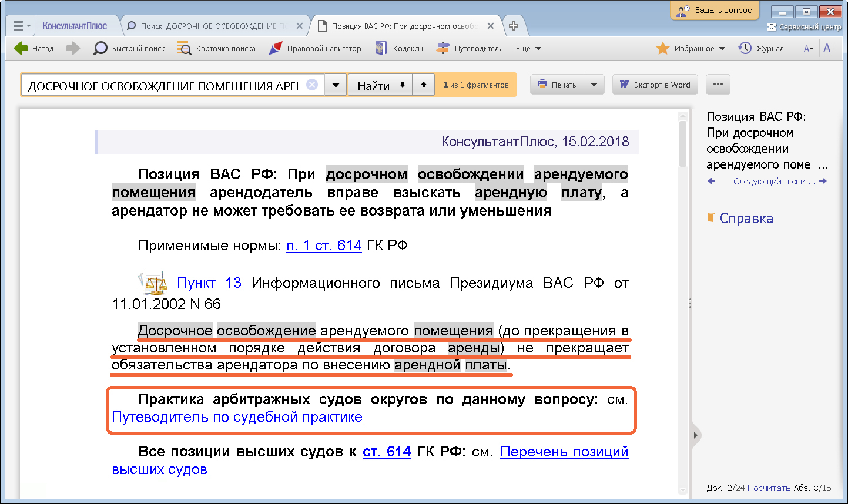848x504 pixels.
Task: Find previous fragment with up arrow
Action: [x=424, y=85]
